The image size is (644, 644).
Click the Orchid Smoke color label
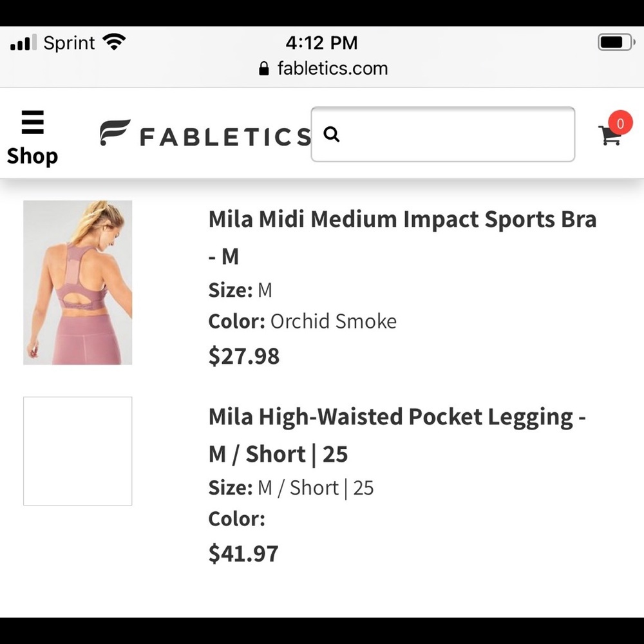tap(334, 321)
